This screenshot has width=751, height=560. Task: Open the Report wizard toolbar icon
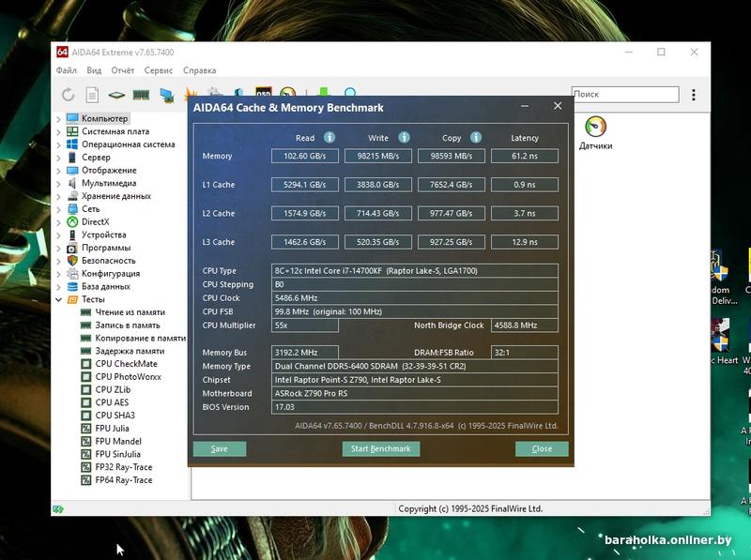point(92,95)
